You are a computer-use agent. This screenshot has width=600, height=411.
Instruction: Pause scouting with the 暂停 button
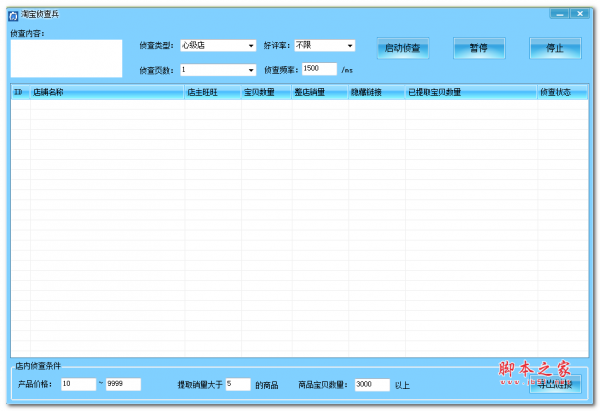pyautogui.click(x=479, y=48)
